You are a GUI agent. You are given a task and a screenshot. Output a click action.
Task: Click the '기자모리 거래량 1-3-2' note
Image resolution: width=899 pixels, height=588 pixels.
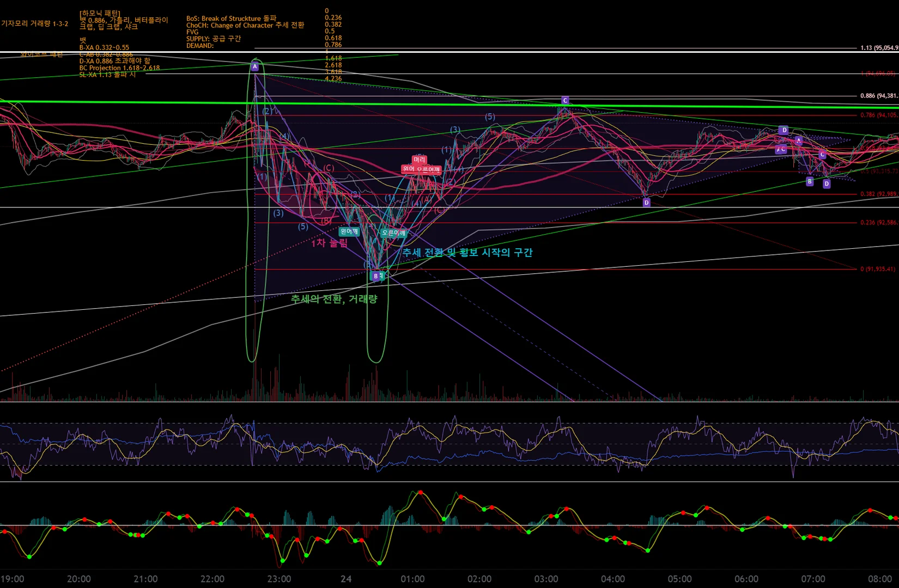point(35,23)
